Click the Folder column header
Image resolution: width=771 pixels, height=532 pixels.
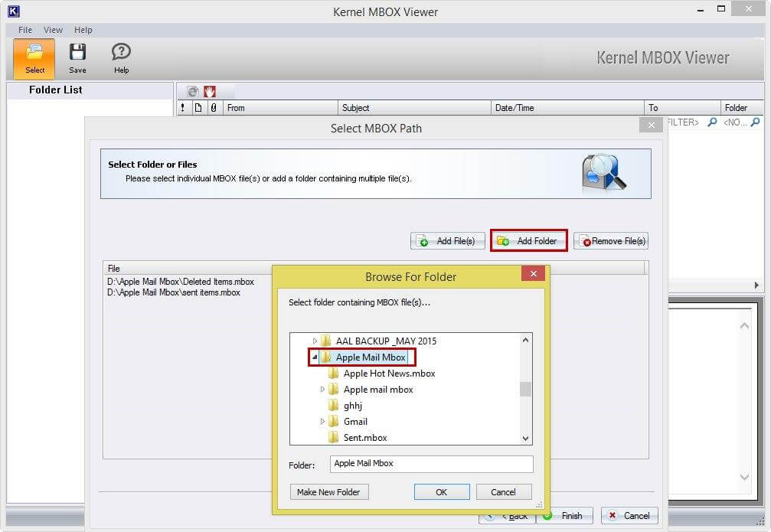tap(743, 108)
